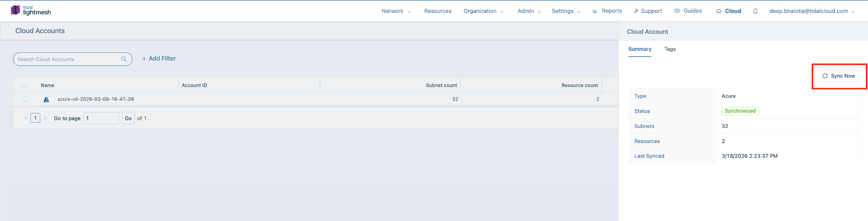Open the Support page
The width and height of the screenshot is (868, 221).
[648, 11]
